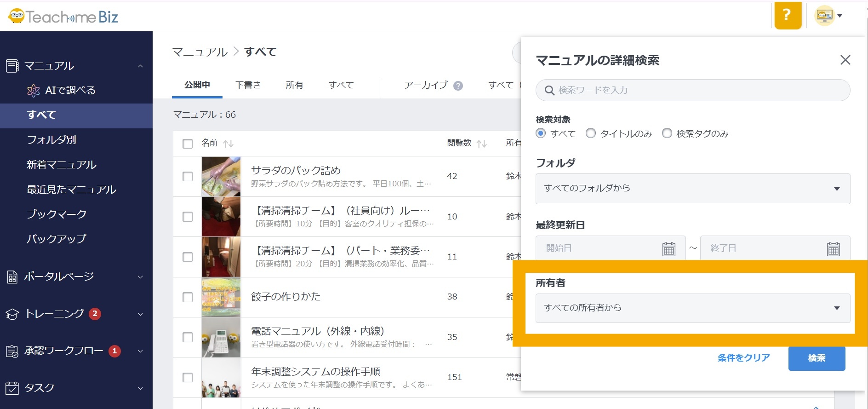Click the マニュアル breadcrumb link
The width and height of the screenshot is (868, 409).
200,52
